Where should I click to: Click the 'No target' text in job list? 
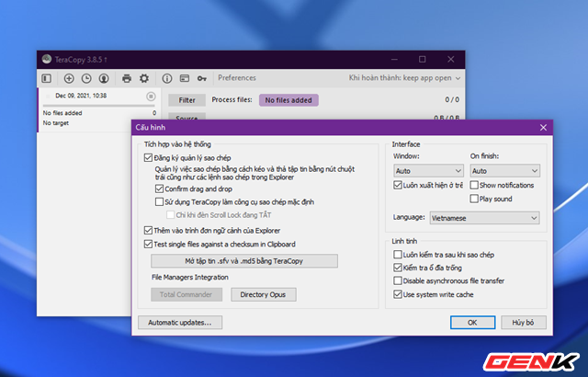(x=56, y=123)
